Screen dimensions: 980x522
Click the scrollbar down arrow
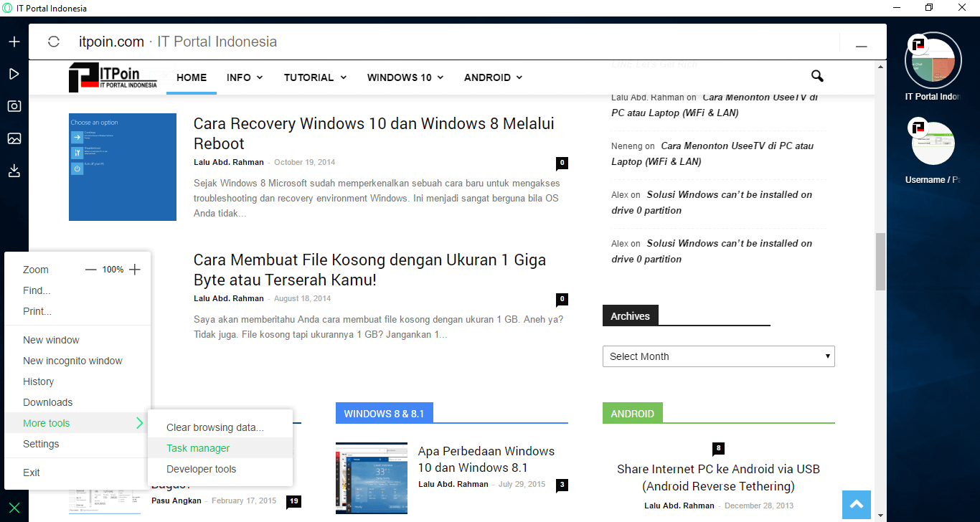click(x=880, y=514)
